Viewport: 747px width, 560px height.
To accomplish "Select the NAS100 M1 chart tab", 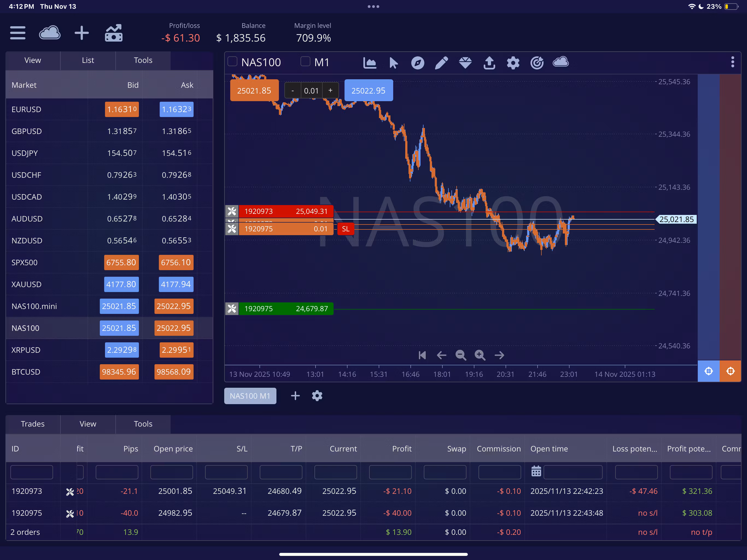I will click(250, 396).
